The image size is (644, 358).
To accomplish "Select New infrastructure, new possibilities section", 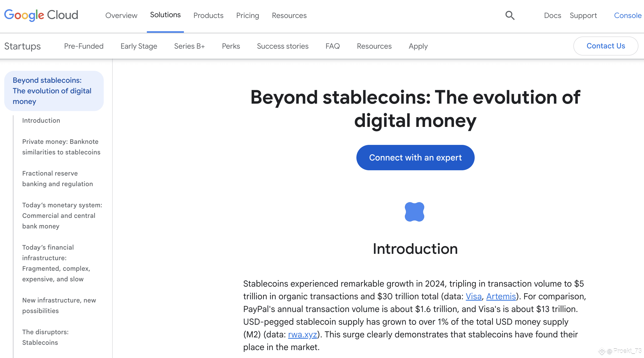I will click(59, 306).
